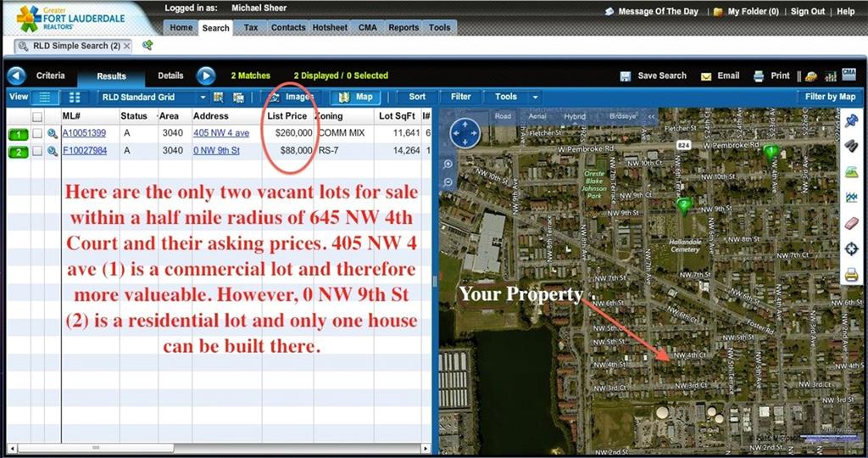Viewport: 868px width, 458px height.
Task: Zoom in on the map
Action: click(x=448, y=164)
